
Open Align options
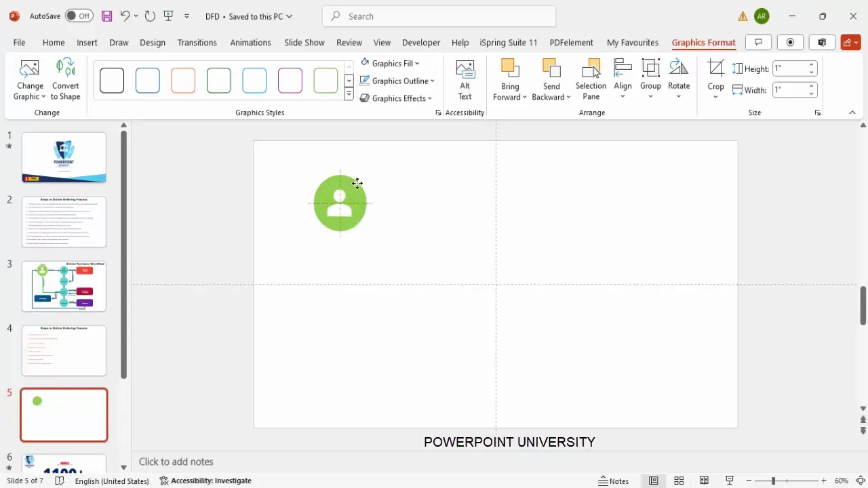623,79
